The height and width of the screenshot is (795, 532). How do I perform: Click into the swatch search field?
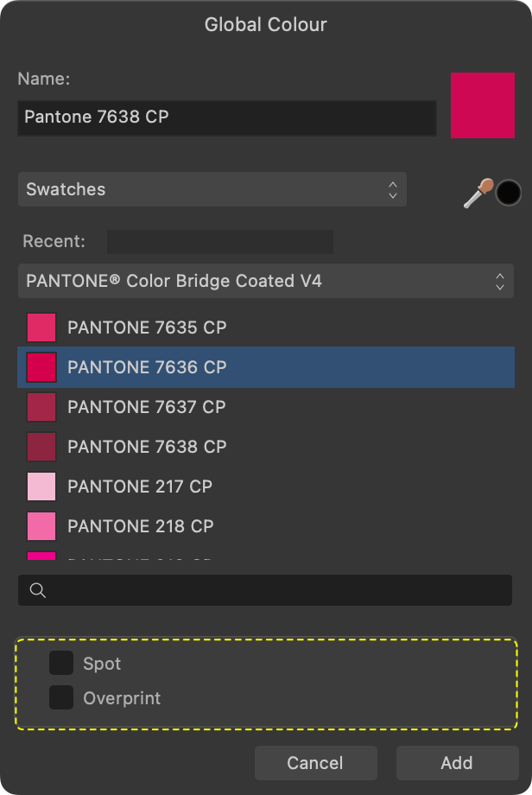point(276,590)
